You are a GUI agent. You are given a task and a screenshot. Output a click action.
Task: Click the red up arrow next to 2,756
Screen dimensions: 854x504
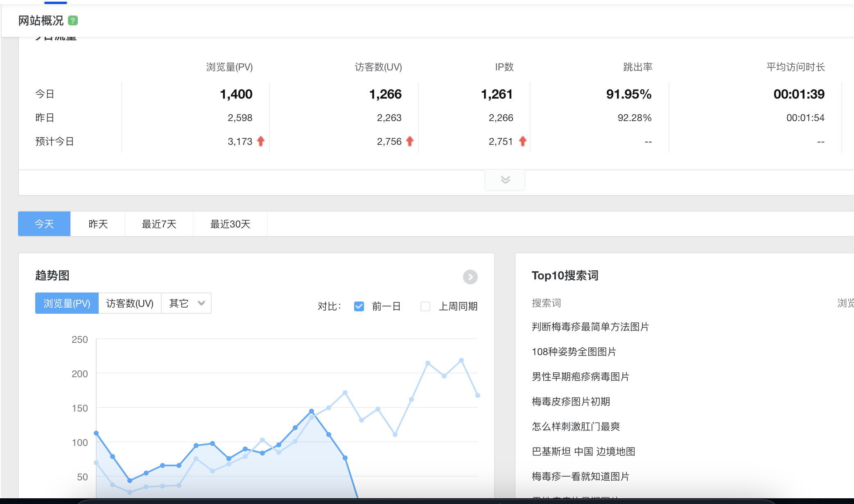(410, 142)
